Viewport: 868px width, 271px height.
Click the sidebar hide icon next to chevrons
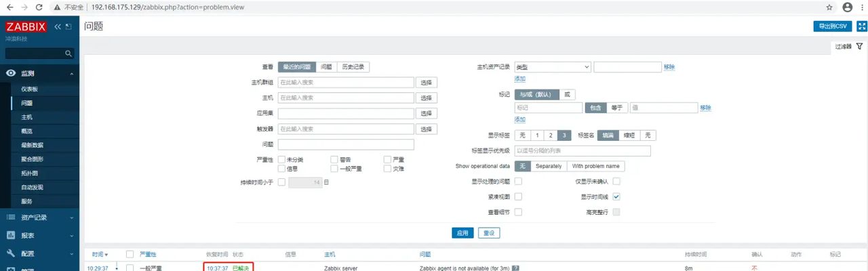pyautogui.click(x=68, y=26)
